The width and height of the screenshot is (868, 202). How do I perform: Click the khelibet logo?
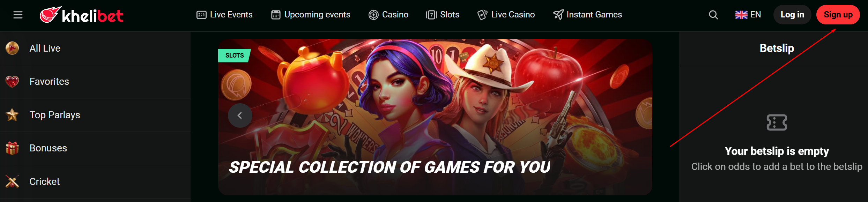point(81,15)
